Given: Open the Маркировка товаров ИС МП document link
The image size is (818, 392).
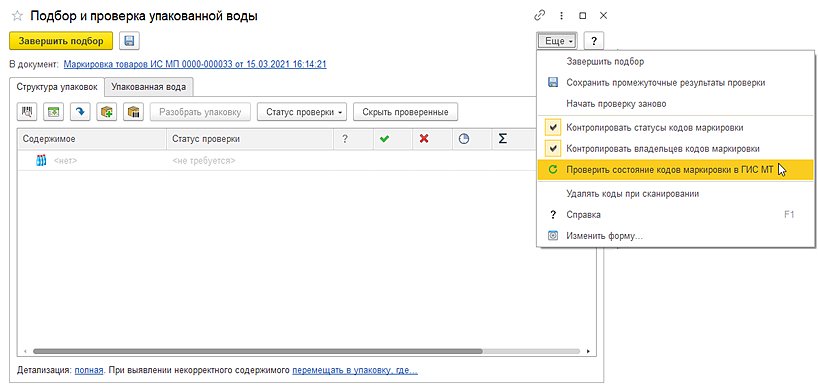Looking at the screenshot, I should 195,65.
